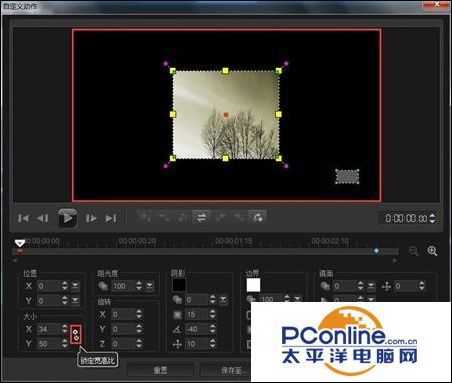Screen dimensions: 452x383
Task: Zoom in the keyframe timeline
Action: pos(432,251)
